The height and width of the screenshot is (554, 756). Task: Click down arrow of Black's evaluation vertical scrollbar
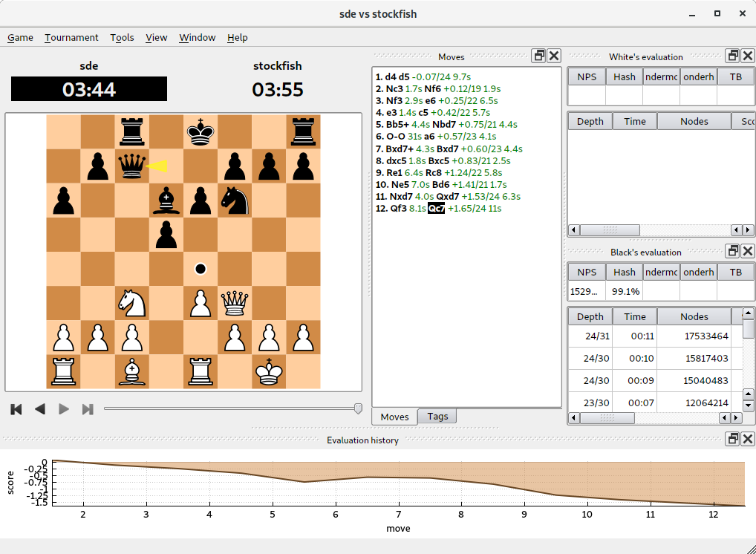pos(748,406)
